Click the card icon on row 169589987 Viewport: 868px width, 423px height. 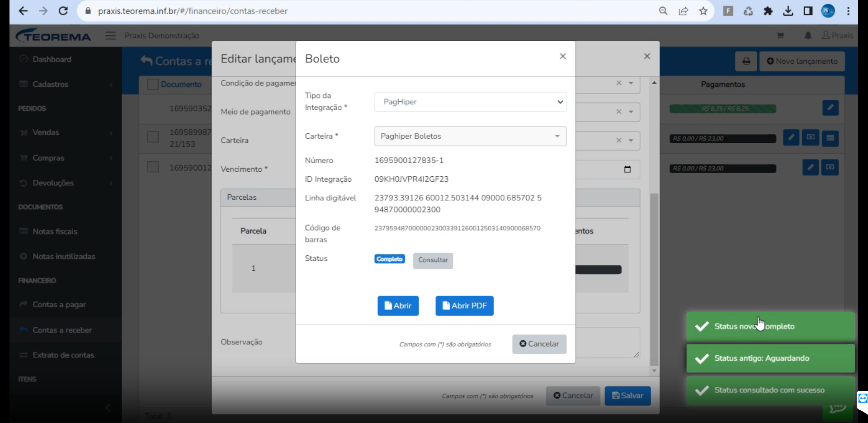pyautogui.click(x=830, y=138)
